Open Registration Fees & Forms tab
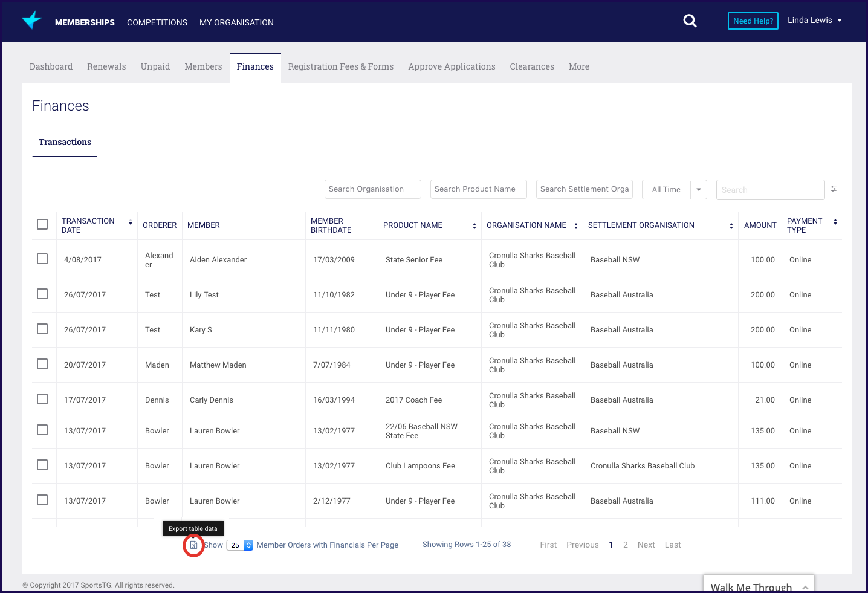Screen dimensions: 868x593 [341, 66]
